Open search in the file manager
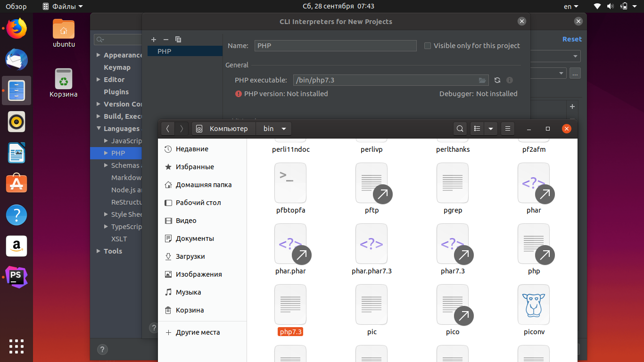The height and width of the screenshot is (362, 644). (x=460, y=128)
